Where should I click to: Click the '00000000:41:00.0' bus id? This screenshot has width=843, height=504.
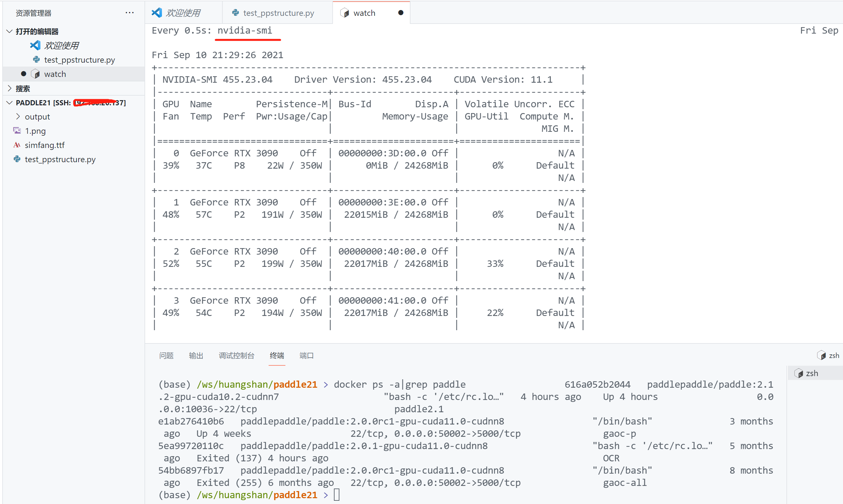point(382,300)
